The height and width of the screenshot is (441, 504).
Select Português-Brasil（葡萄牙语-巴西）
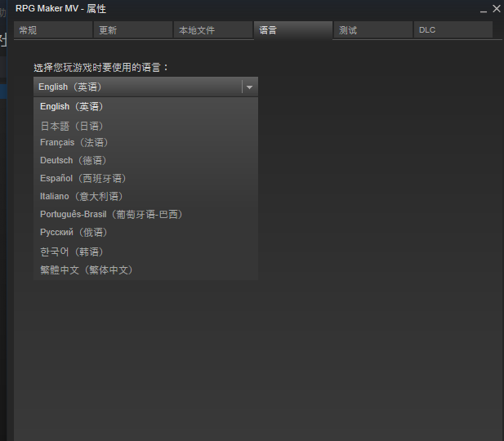pos(145,215)
